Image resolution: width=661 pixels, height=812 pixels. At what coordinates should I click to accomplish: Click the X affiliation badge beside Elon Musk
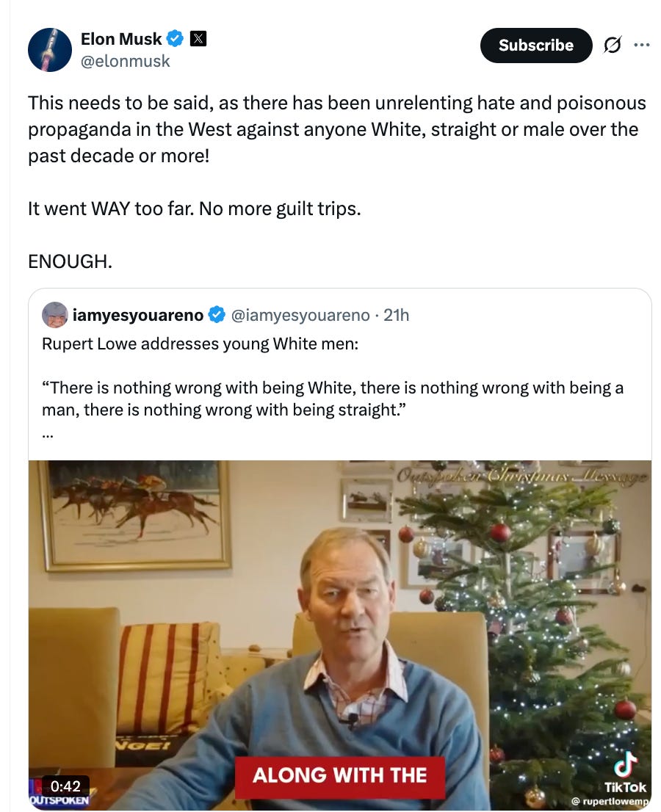(198, 38)
